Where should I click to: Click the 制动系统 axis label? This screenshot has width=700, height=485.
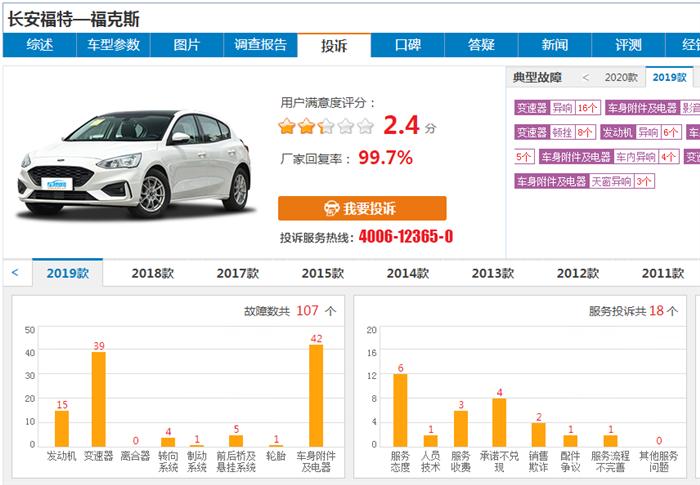[x=197, y=462]
